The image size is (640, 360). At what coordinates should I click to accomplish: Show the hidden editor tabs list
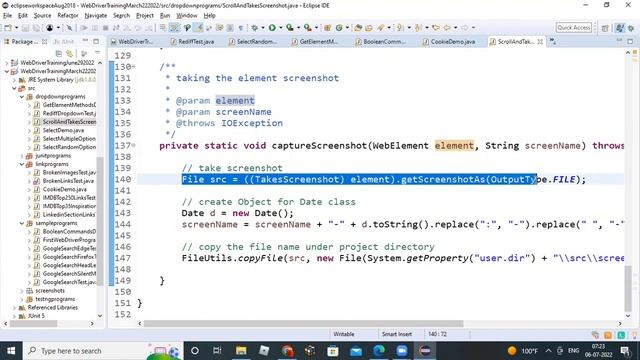553,41
